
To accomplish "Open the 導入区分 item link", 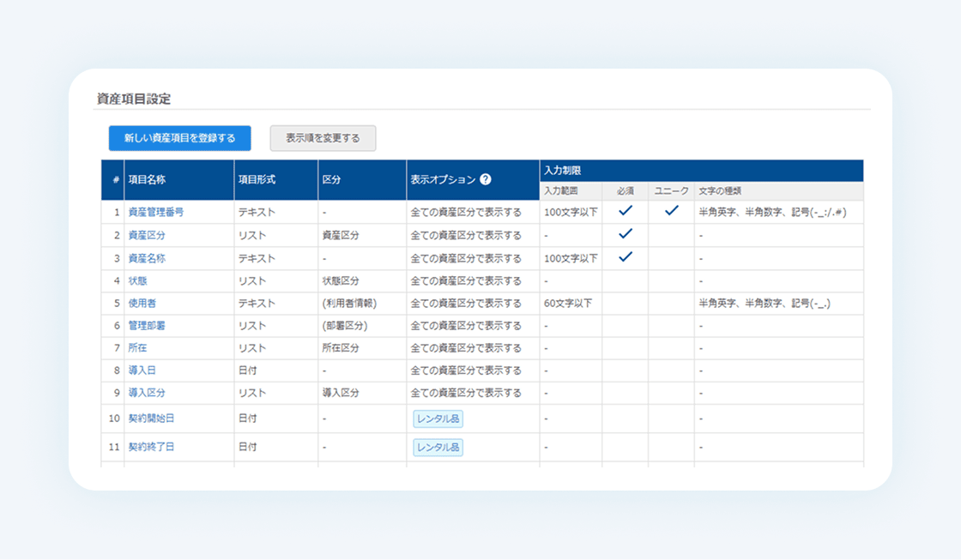I will pyautogui.click(x=147, y=393).
